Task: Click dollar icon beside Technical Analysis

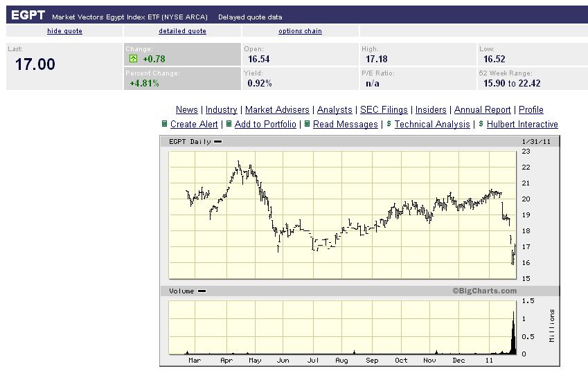Action: point(389,124)
